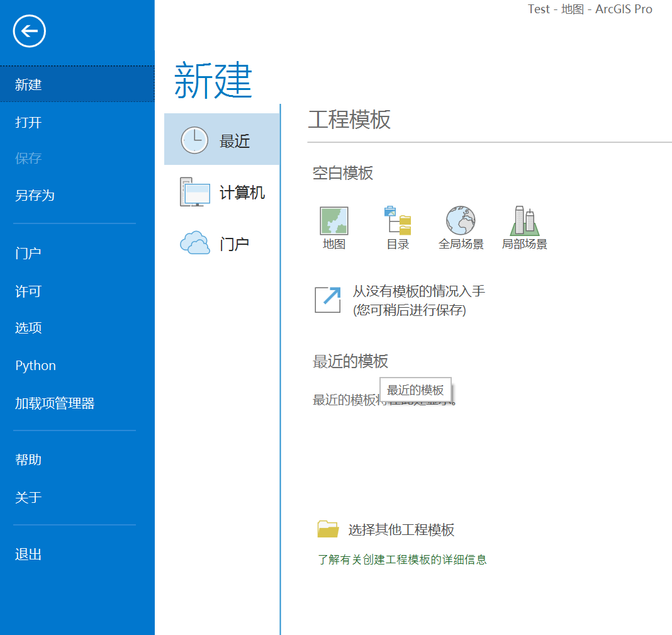Open the 帮助 help item

(28, 459)
